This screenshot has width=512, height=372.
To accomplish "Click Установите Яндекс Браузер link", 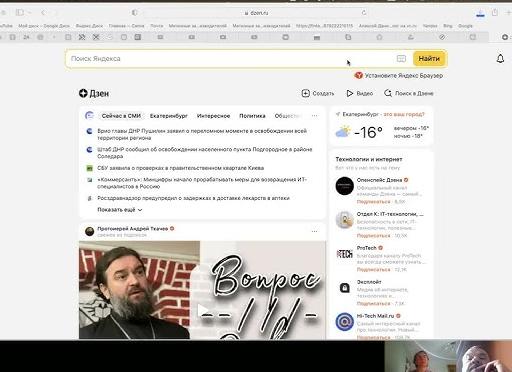I will (399, 75).
